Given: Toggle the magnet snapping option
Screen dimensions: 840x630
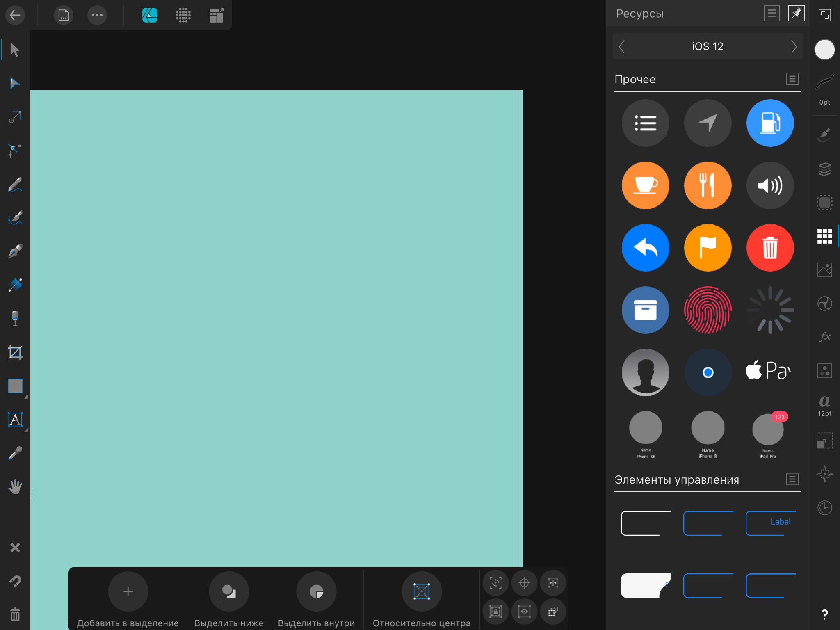Looking at the screenshot, I should click(15, 581).
